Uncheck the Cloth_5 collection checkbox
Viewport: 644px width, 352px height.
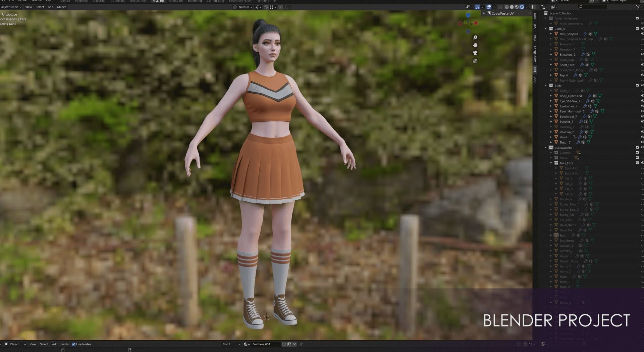pos(637,29)
